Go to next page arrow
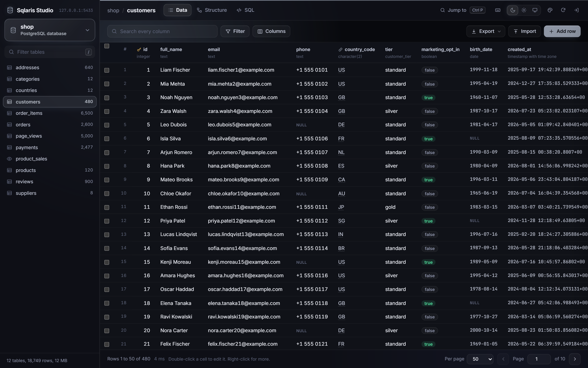Screen dimensions: 588x368 click(x=575, y=359)
